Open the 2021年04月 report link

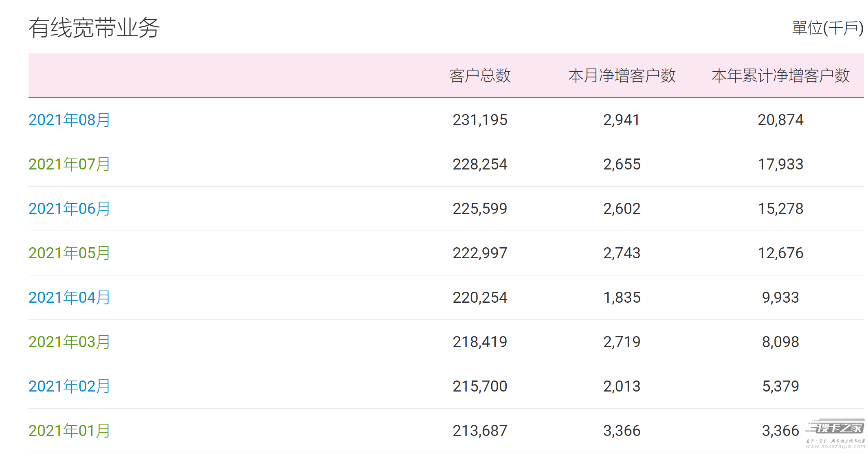coord(69,297)
